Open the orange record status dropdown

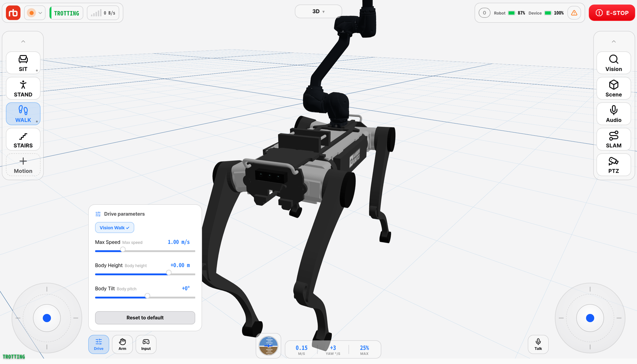(x=35, y=13)
